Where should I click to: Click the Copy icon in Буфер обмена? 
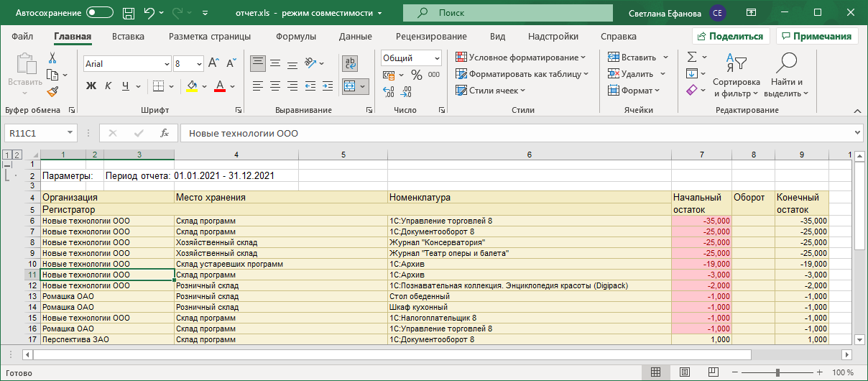pyautogui.click(x=52, y=75)
